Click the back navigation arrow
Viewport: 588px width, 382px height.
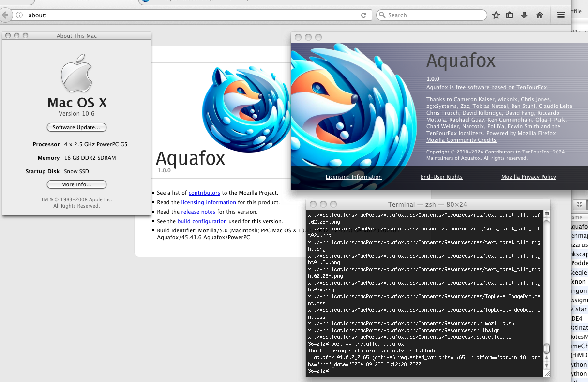(x=6, y=15)
